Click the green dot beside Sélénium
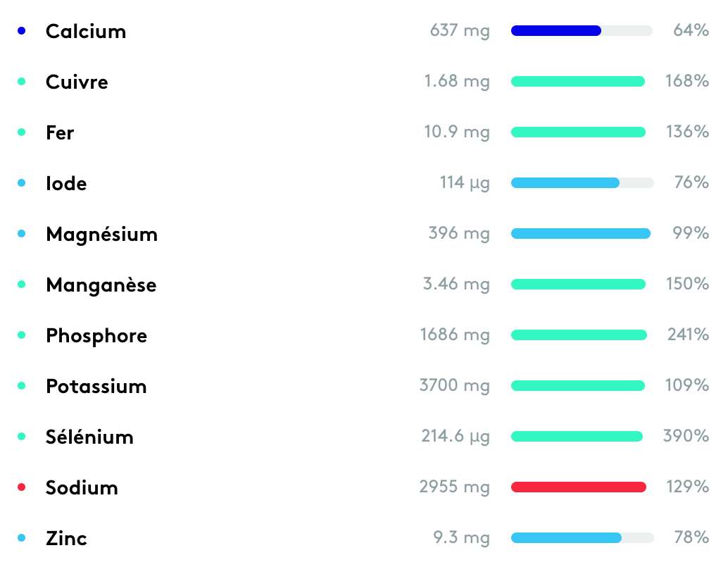Image resolution: width=728 pixels, height=586 pixels. [x=21, y=437]
